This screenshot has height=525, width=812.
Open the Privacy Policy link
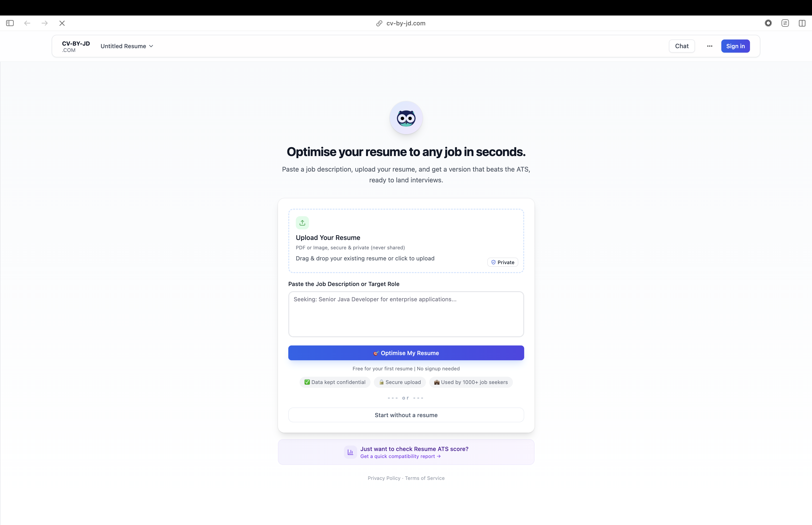pyautogui.click(x=384, y=478)
